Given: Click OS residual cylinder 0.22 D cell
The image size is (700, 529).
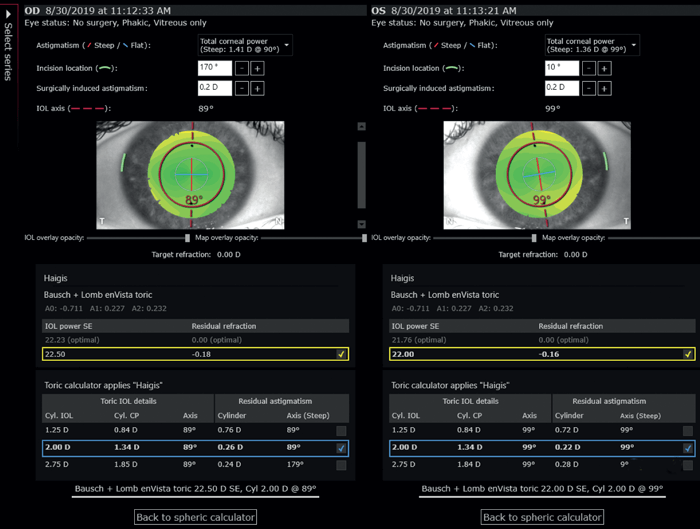Looking at the screenshot, I should tap(568, 447).
